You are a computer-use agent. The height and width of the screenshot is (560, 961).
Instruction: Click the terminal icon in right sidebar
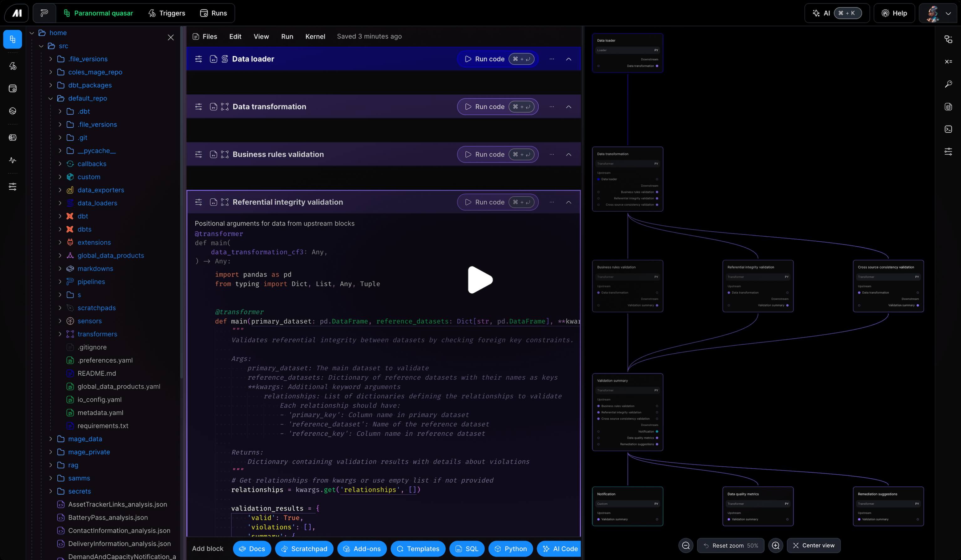click(948, 129)
